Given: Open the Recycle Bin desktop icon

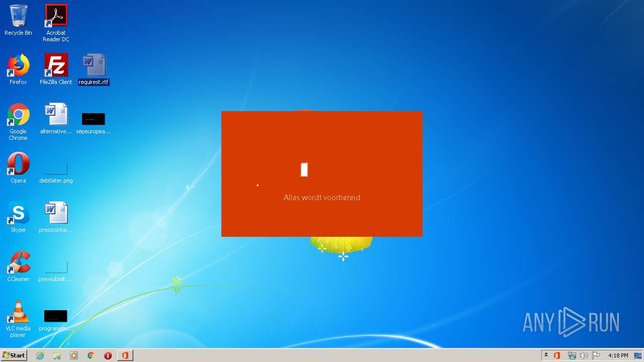Looking at the screenshot, I should (18, 20).
